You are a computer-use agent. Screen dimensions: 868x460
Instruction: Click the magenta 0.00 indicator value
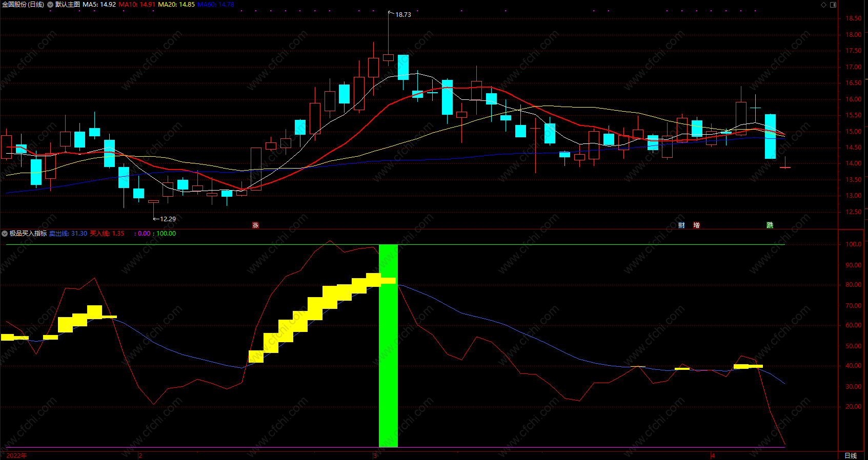(x=144, y=234)
